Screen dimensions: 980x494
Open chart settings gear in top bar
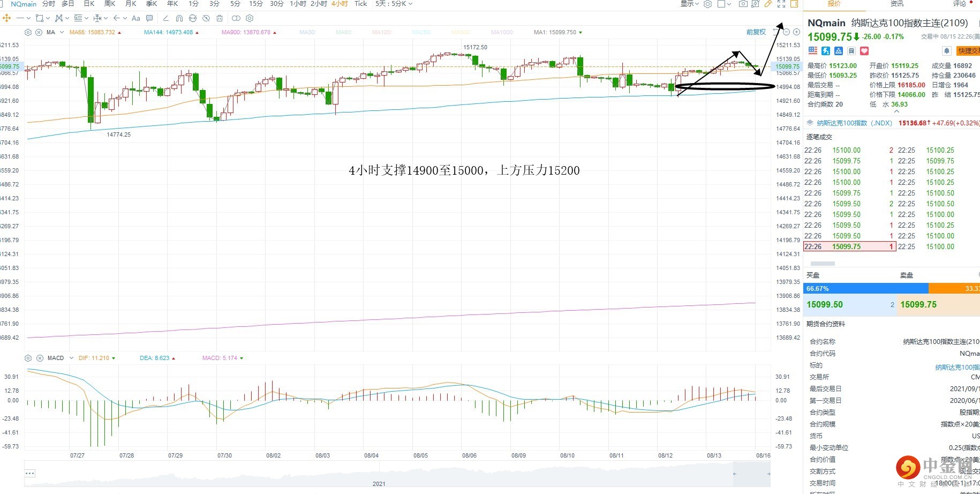[x=707, y=4]
